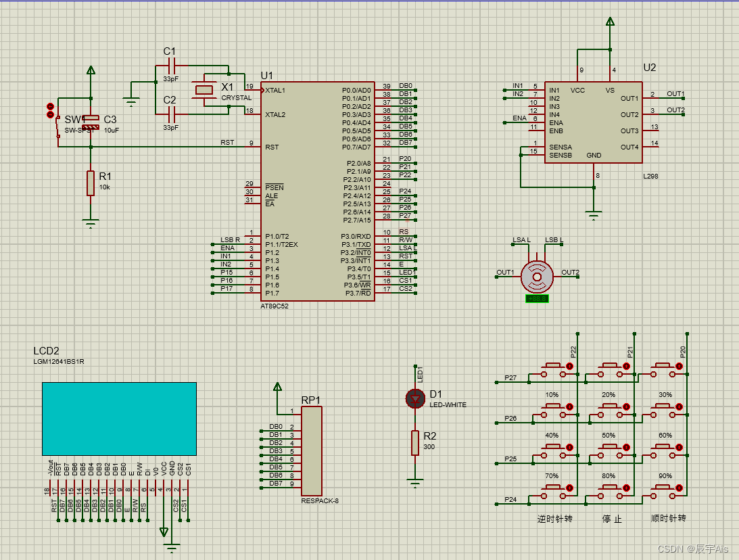This screenshot has width=739, height=560.
Task: Click the OUT4 pin label on U2
Action: [629, 147]
